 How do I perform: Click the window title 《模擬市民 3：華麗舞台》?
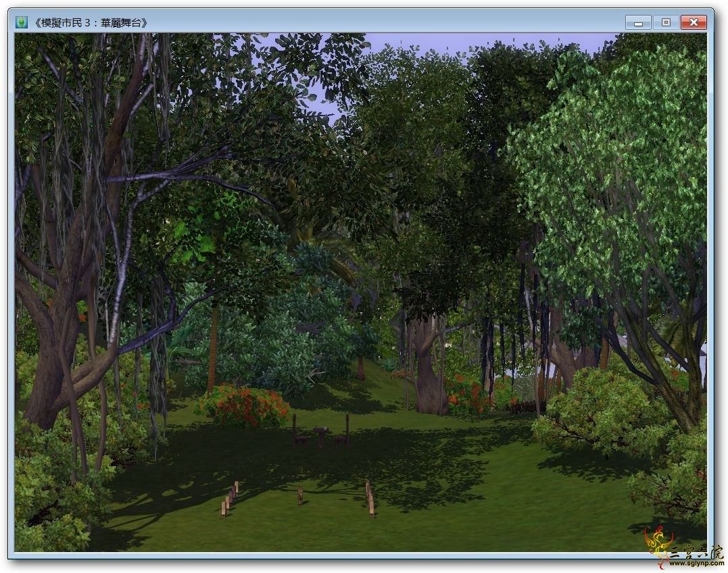[91, 23]
